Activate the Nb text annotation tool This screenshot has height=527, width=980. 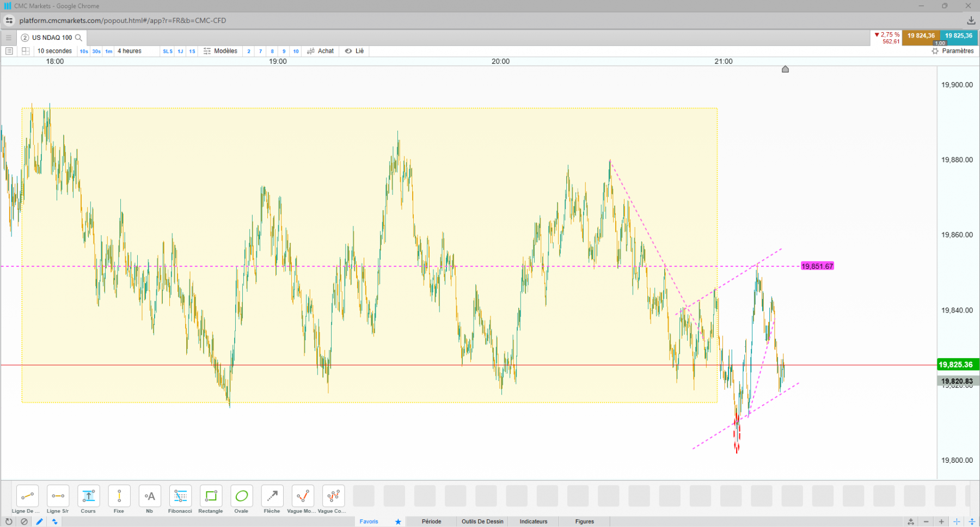pyautogui.click(x=150, y=496)
